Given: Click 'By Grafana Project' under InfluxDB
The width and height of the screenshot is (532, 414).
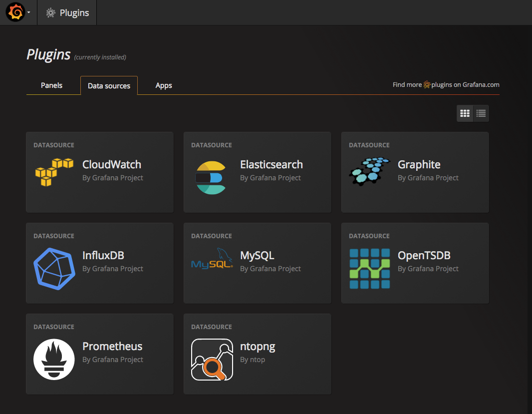Looking at the screenshot, I should point(113,269).
